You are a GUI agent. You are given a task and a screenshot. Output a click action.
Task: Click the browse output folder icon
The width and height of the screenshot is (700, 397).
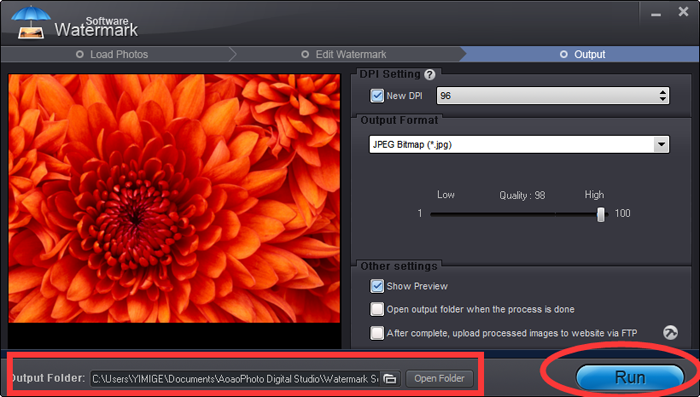point(390,379)
